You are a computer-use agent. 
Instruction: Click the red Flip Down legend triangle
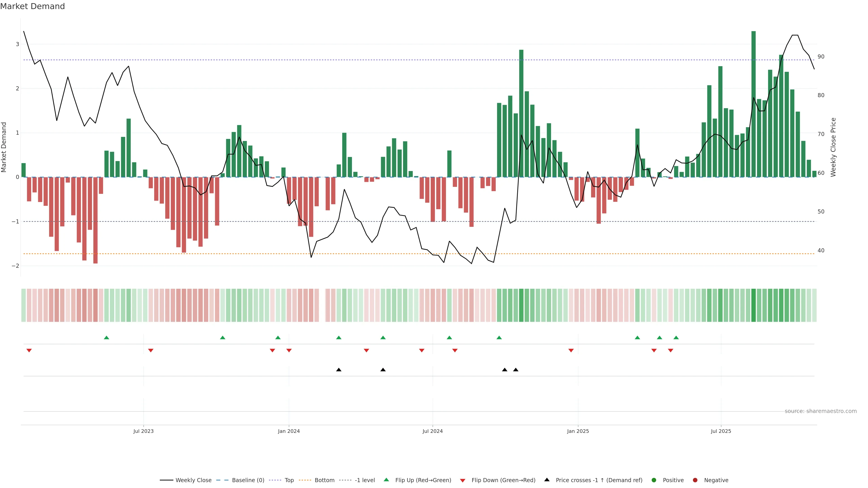coord(463,480)
